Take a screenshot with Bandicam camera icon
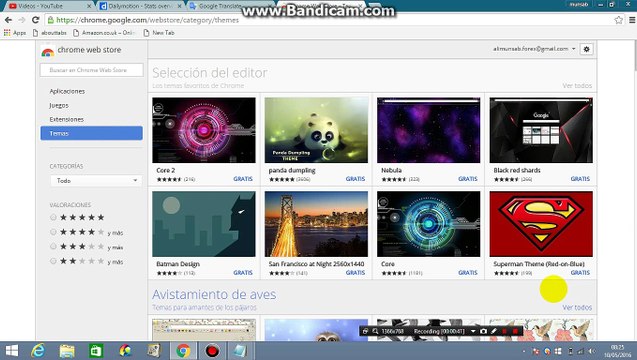The image size is (637, 360). (483, 331)
